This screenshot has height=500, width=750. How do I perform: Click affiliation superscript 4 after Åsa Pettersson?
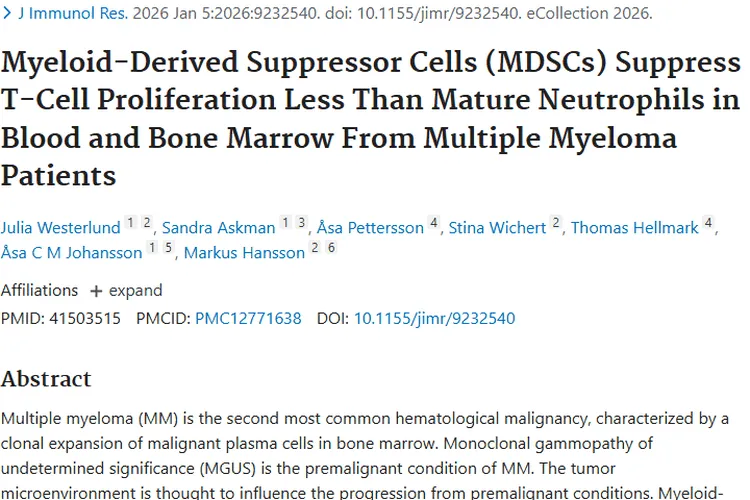(434, 223)
